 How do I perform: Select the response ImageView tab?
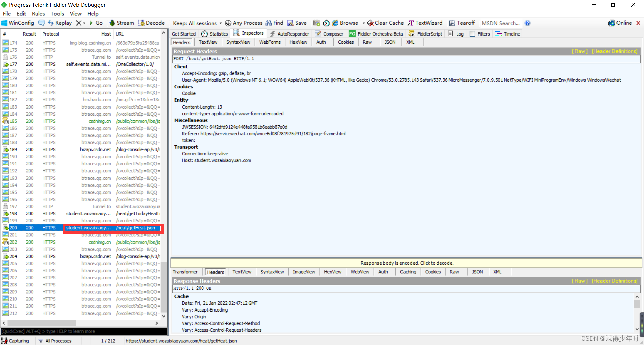(x=304, y=272)
